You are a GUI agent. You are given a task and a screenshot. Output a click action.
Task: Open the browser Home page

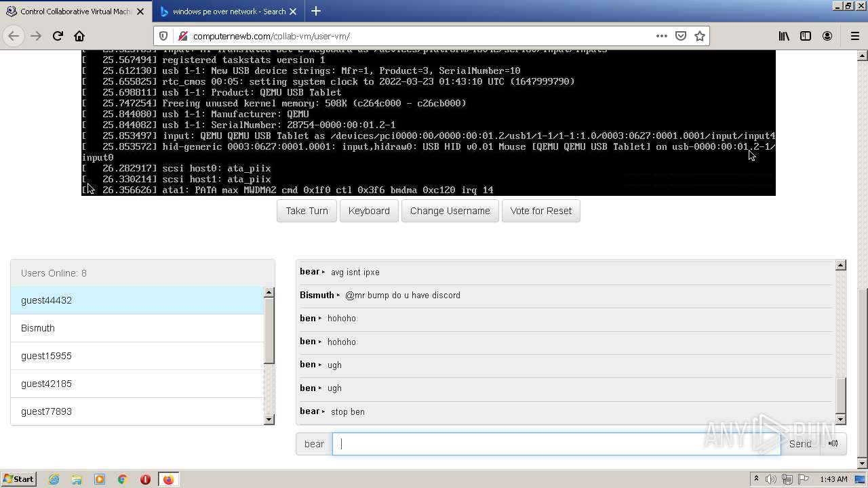tap(79, 36)
